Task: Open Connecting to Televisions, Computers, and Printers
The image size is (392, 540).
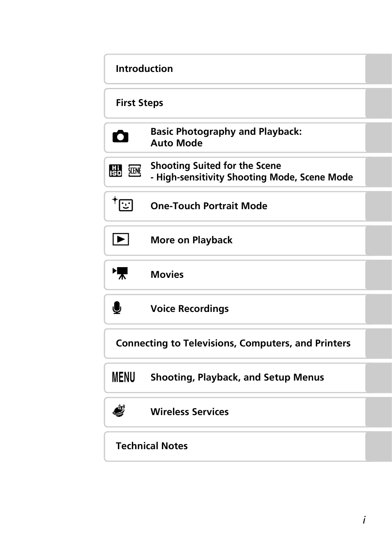Action: coord(233,343)
